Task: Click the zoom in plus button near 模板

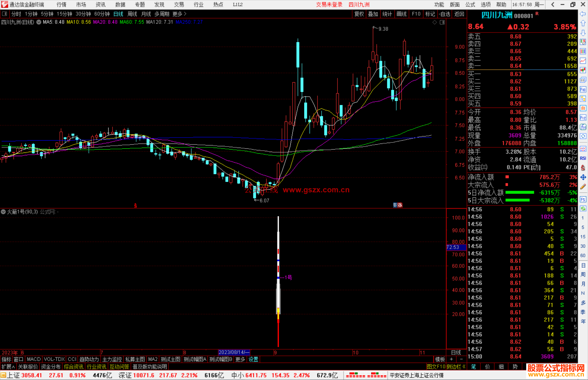Action: 451,359
